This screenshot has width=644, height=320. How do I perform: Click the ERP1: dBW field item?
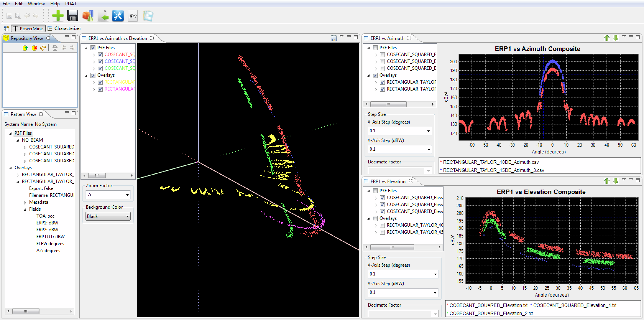pos(47,223)
